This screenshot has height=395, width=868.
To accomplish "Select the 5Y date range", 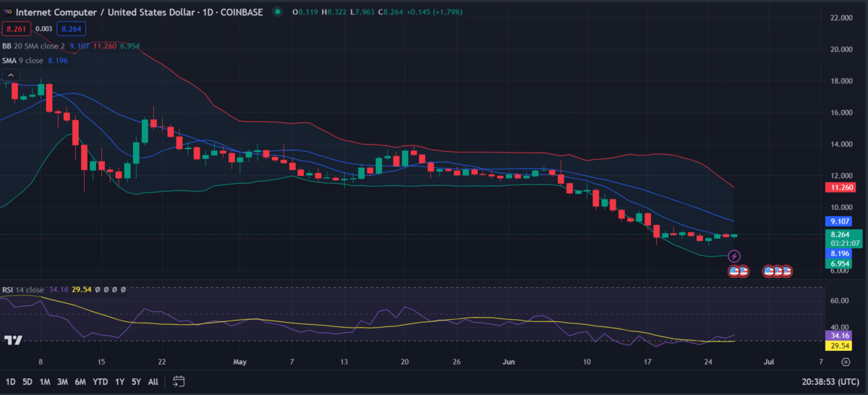I will [137, 381].
